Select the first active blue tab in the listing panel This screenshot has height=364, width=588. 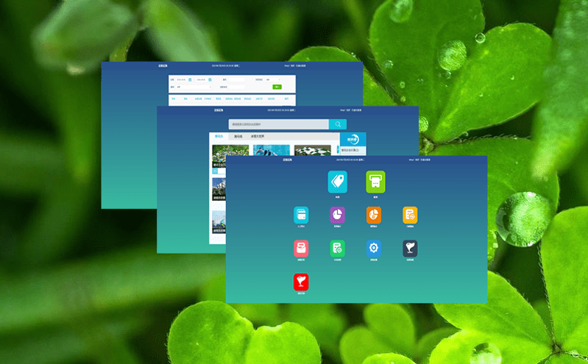[219, 136]
